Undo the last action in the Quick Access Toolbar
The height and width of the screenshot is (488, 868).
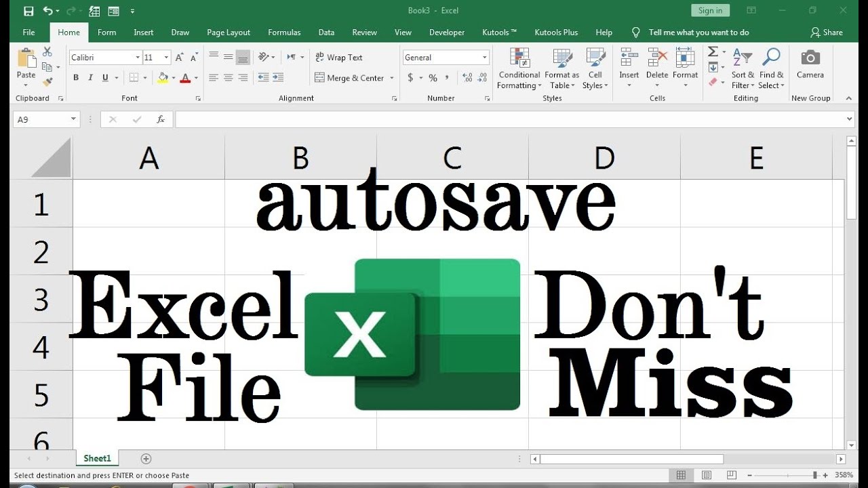coord(47,11)
